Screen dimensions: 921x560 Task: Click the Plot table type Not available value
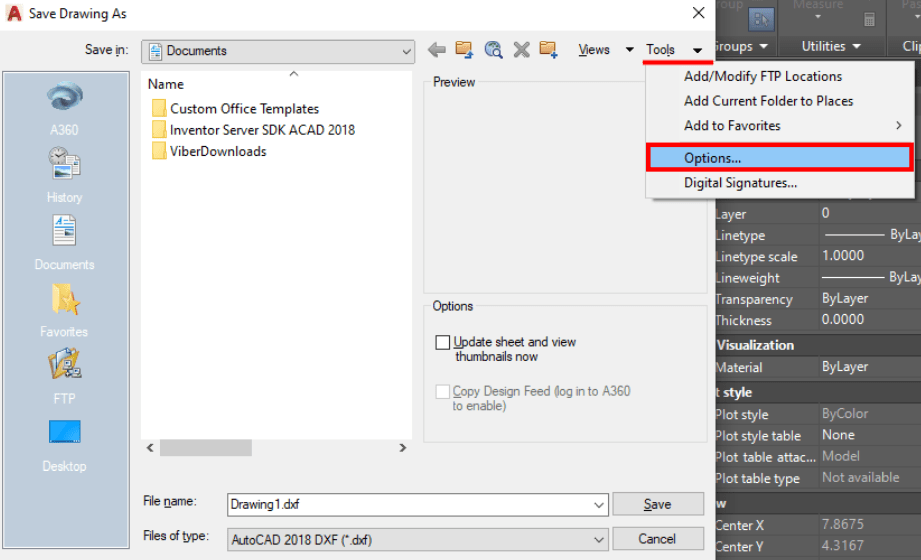(x=861, y=477)
